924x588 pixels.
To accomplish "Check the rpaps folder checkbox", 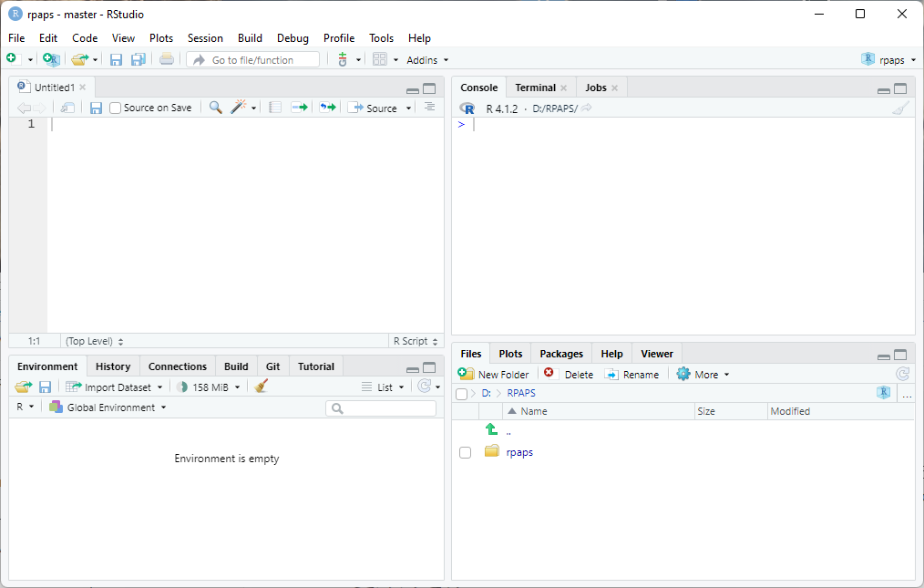I will 465,452.
